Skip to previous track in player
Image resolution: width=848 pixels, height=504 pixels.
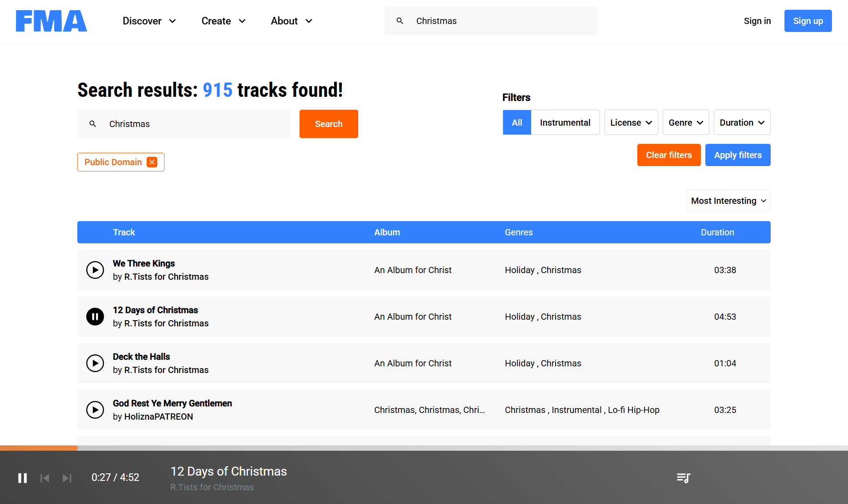(x=45, y=478)
